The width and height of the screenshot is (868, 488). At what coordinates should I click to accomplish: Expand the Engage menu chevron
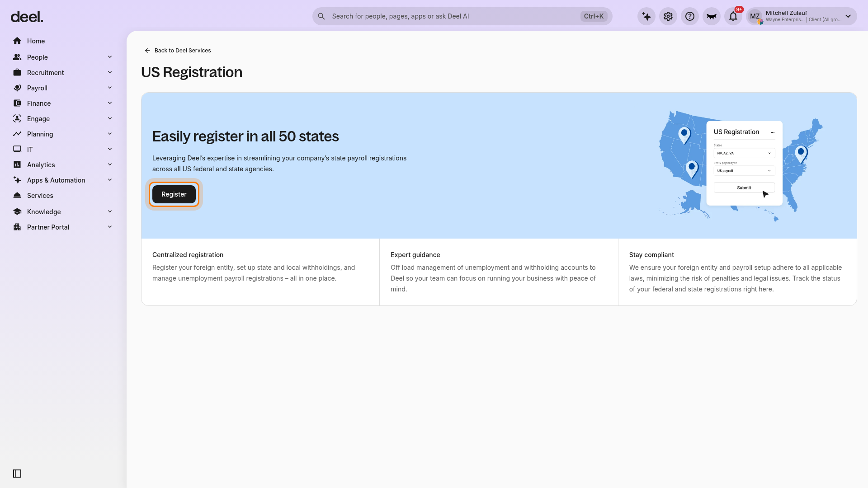pyautogui.click(x=110, y=118)
